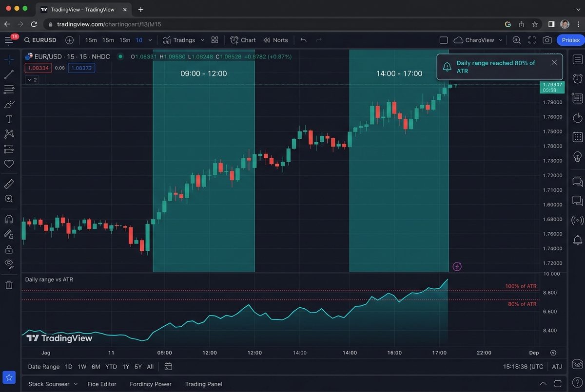
Task: Open the prediction and measurement tools
Action: point(9,149)
